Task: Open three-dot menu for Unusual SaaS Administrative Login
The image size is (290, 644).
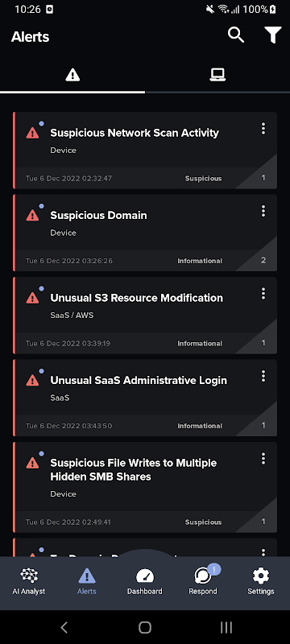Action: click(x=263, y=376)
